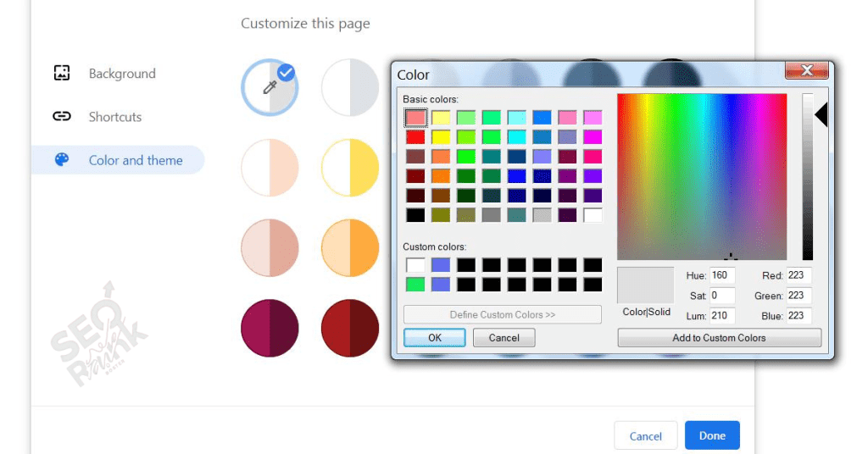The height and width of the screenshot is (454, 868).
Task: Cancel the Customize this page dialog
Action: (x=645, y=435)
